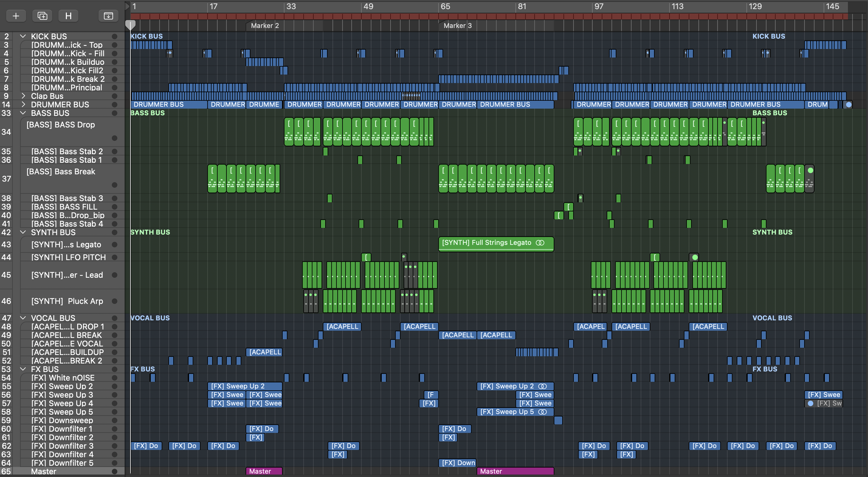Click the FX BUS lane label at left
This screenshot has width=868, height=477.
coord(143,369)
